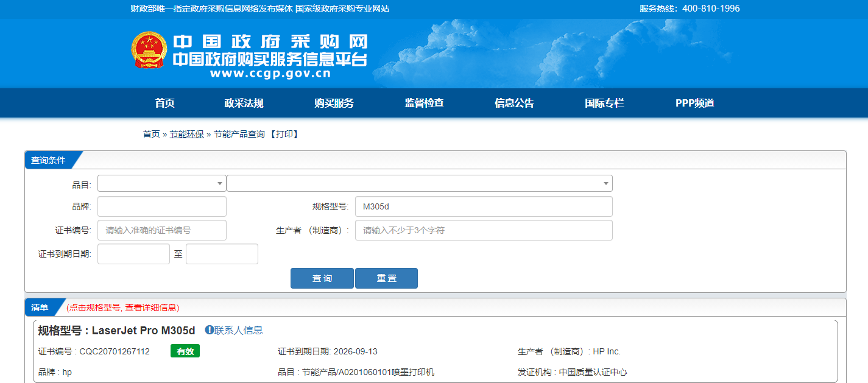Open LaserJet Pro M305d details link
868x383 pixels.
(x=143, y=331)
